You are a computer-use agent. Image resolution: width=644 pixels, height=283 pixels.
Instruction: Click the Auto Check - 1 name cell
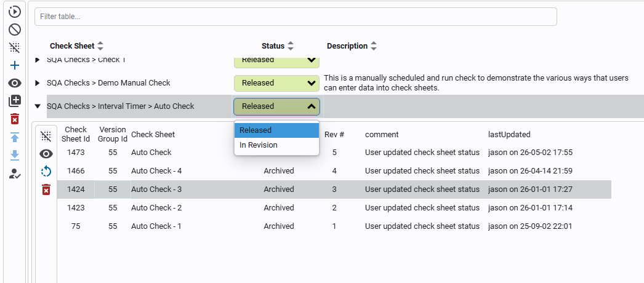156,226
